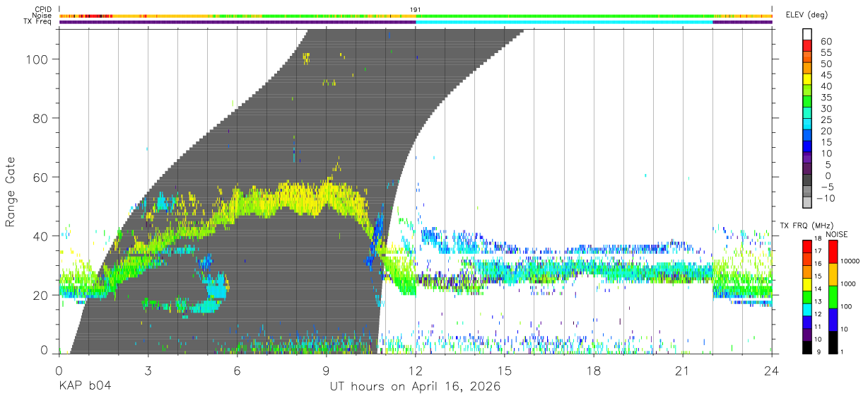The image size is (868, 401).
Task: Click the black bottom swatch of TX FRQ scale
Action: coord(807,347)
